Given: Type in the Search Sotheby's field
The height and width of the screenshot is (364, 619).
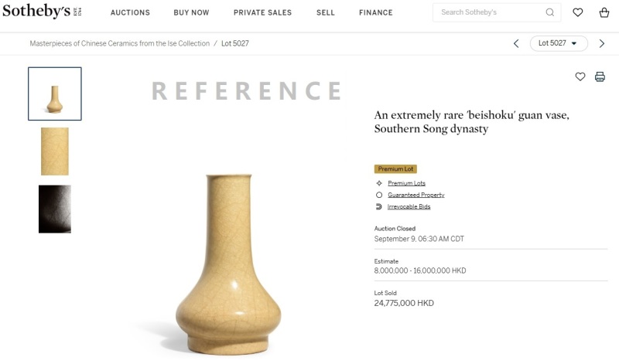Looking at the screenshot, I should coord(489,12).
